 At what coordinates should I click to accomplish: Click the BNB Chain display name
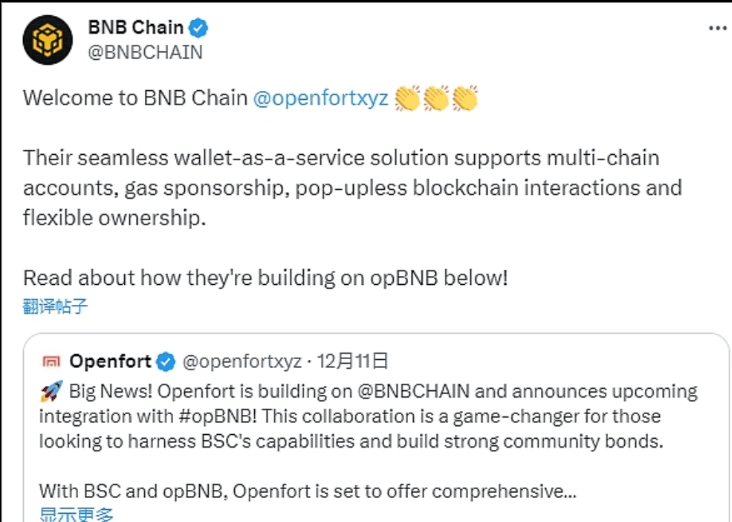click(x=135, y=28)
